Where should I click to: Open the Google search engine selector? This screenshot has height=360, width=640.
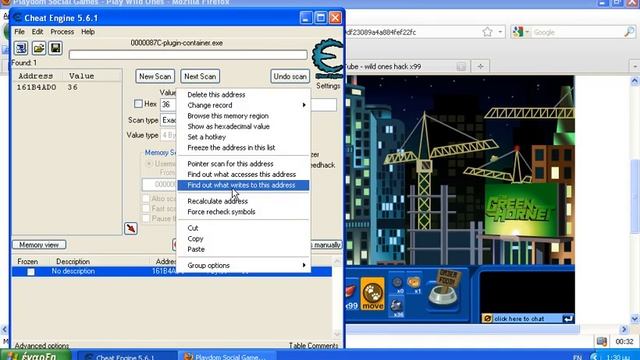520,32
